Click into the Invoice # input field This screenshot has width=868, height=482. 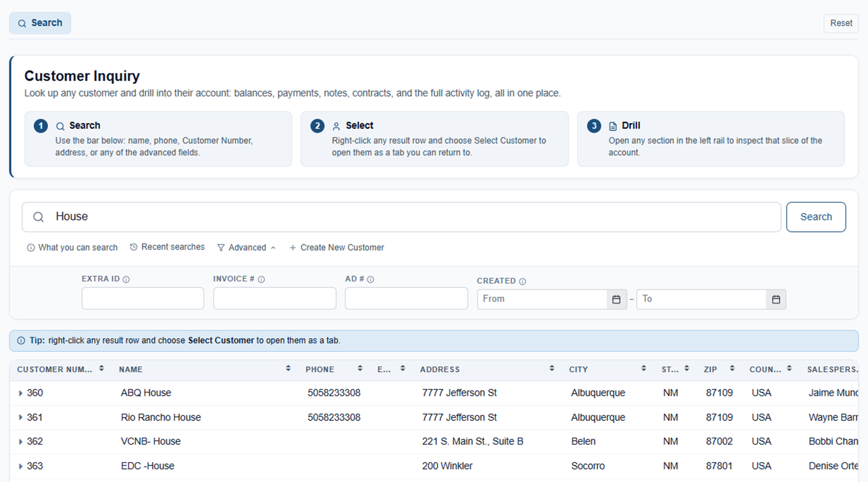click(x=275, y=298)
